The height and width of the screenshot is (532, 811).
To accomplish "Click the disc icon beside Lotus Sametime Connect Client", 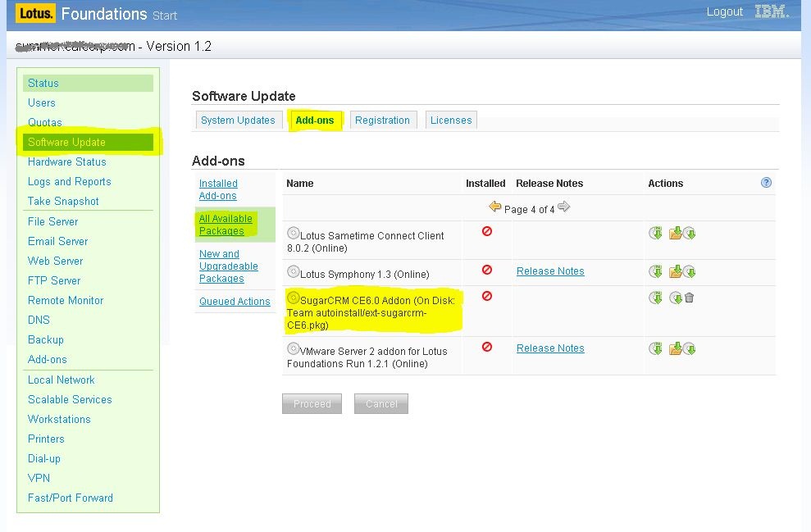I will coord(294,233).
